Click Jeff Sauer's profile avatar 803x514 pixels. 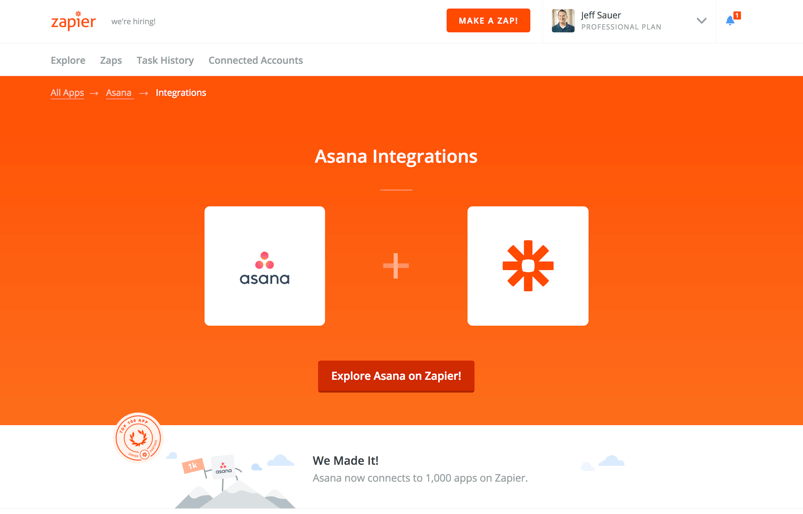tap(563, 21)
